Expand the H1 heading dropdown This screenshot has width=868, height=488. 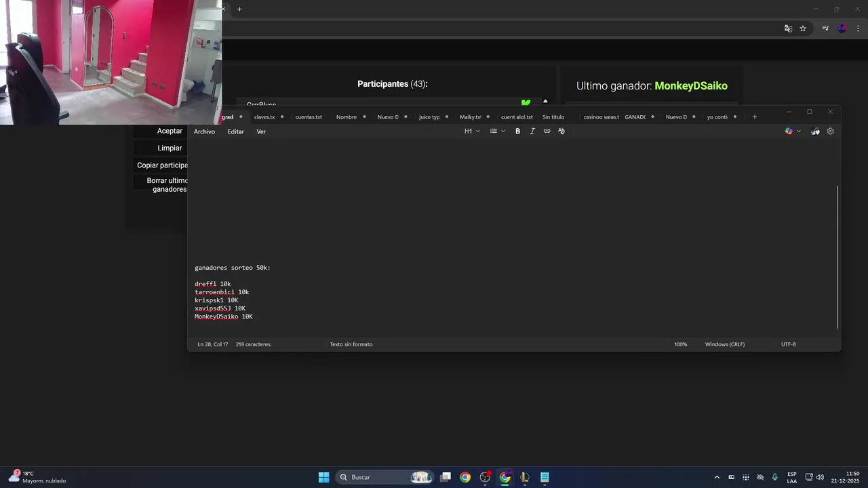tap(472, 131)
